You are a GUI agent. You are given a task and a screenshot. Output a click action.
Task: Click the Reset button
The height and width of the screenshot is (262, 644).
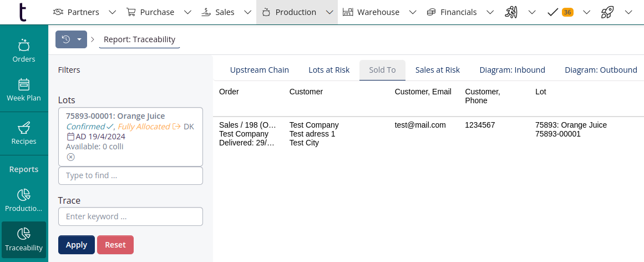pyautogui.click(x=115, y=245)
